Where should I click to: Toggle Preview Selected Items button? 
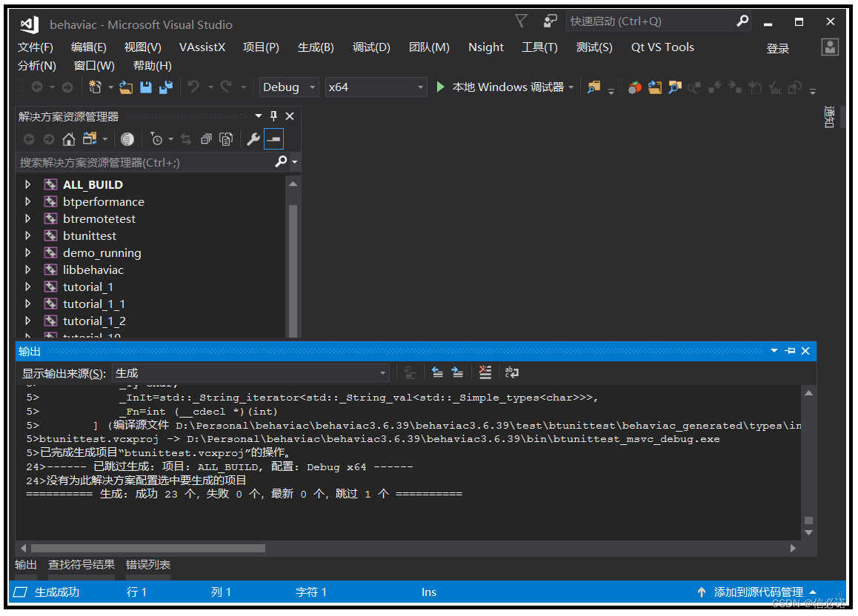pyautogui.click(x=273, y=139)
